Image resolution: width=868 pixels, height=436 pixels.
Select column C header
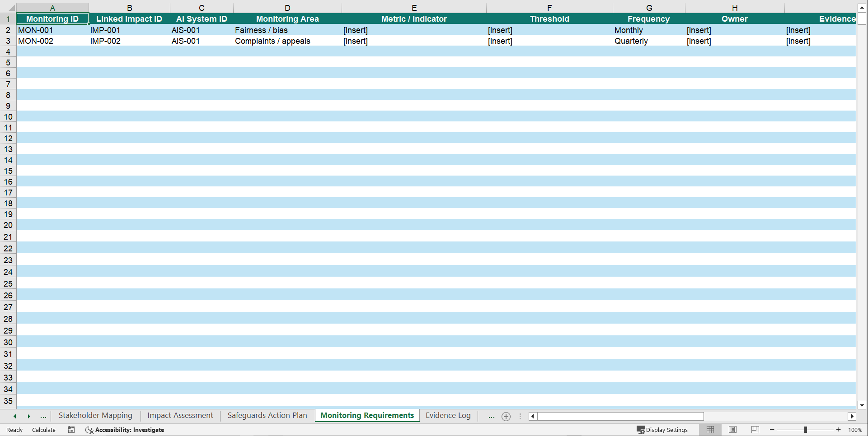pos(202,8)
